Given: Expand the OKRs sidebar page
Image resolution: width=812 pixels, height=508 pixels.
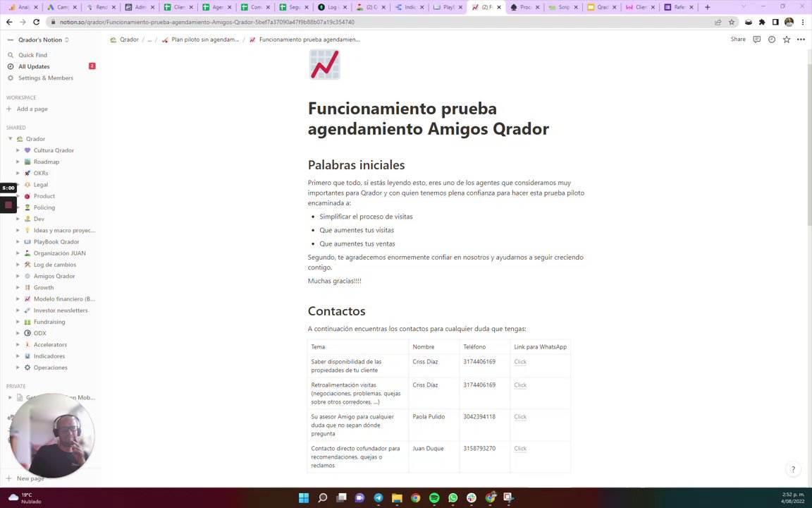Looking at the screenshot, I should tap(18, 173).
